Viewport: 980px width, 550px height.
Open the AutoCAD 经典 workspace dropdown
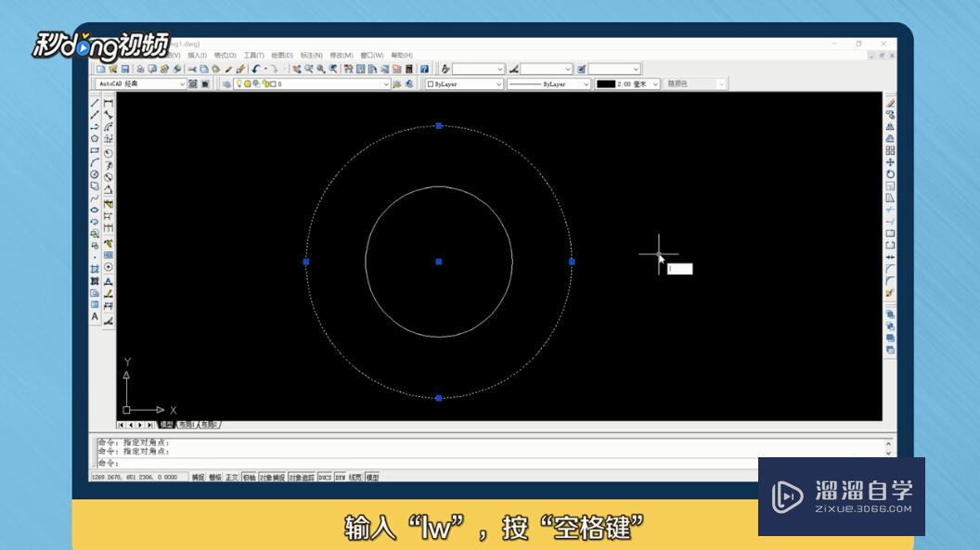click(x=182, y=83)
